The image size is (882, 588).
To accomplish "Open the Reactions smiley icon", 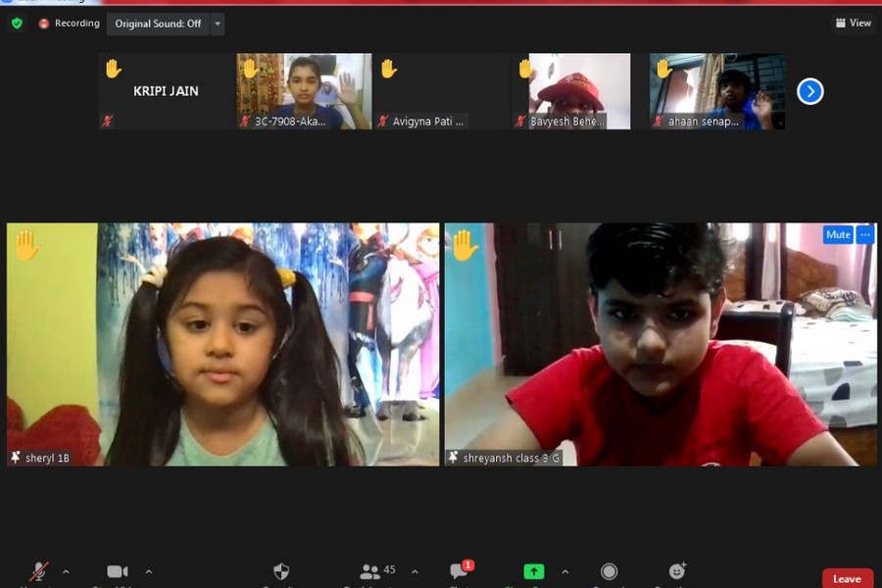I will (677, 571).
